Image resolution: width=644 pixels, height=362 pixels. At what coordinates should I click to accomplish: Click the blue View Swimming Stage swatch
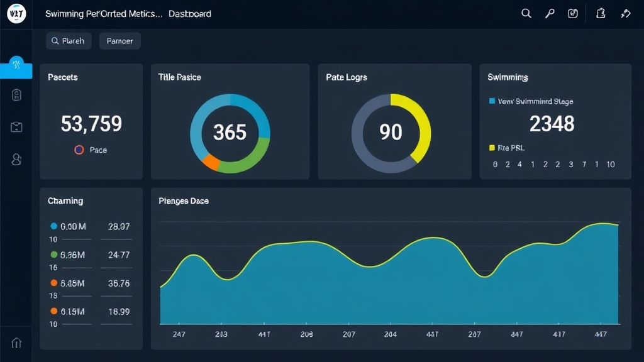point(492,101)
